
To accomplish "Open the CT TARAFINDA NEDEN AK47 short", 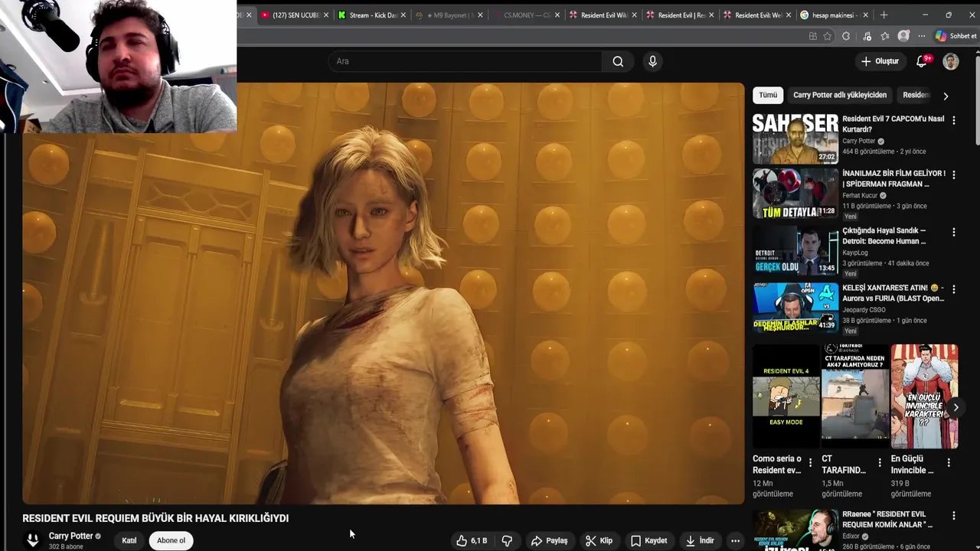I will (x=855, y=396).
